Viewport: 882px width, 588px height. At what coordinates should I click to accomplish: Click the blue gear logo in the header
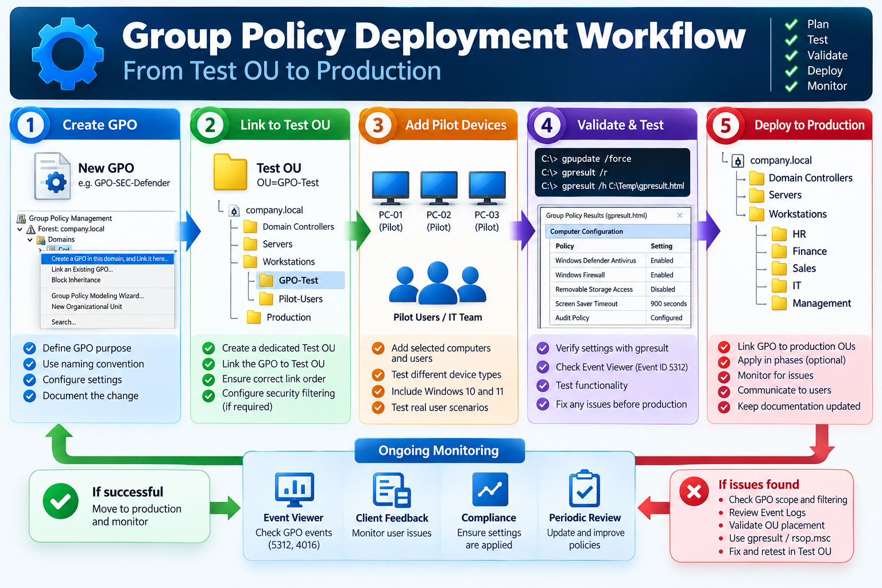pyautogui.click(x=68, y=54)
